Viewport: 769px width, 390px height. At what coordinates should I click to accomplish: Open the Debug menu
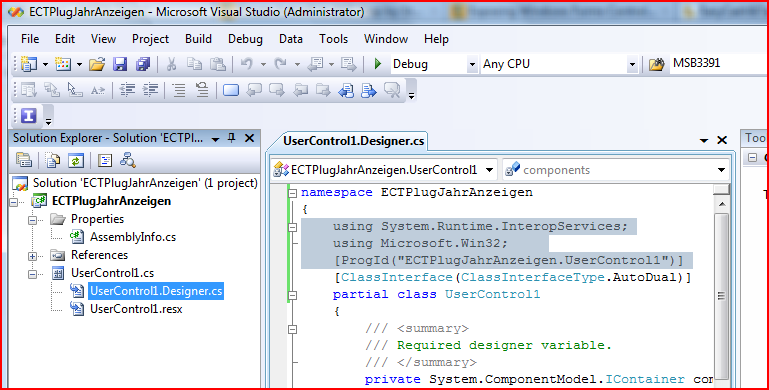click(245, 39)
